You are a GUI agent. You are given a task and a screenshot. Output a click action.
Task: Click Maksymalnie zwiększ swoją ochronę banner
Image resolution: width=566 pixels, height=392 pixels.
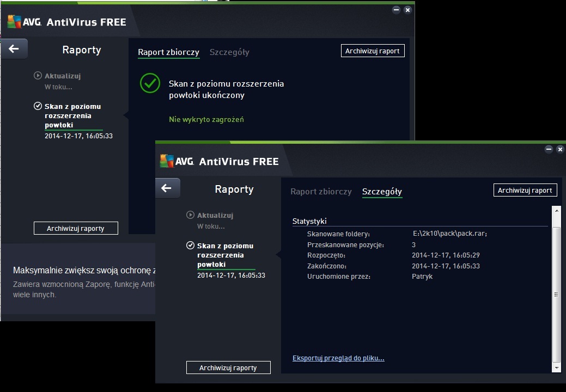tap(84, 270)
